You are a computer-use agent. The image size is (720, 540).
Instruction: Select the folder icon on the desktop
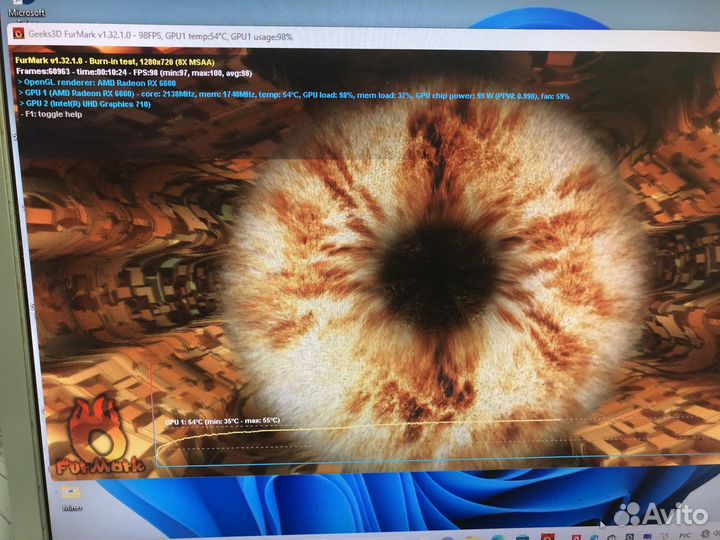coord(71,492)
